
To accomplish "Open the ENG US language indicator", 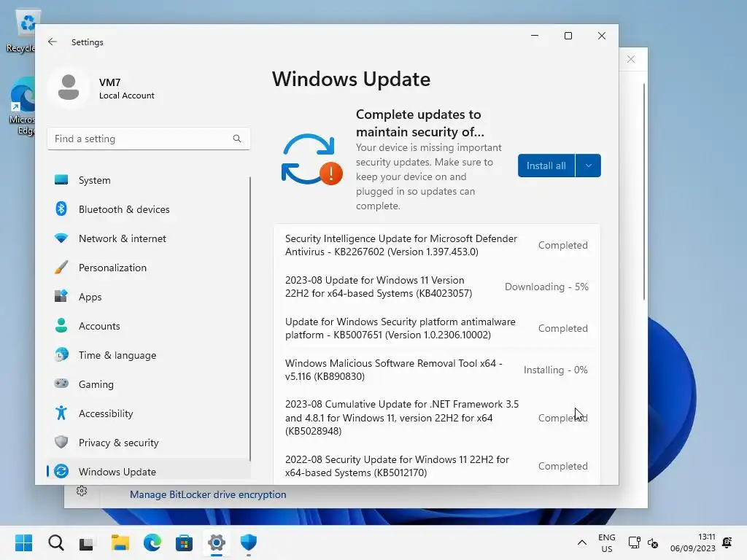I will [606, 542].
